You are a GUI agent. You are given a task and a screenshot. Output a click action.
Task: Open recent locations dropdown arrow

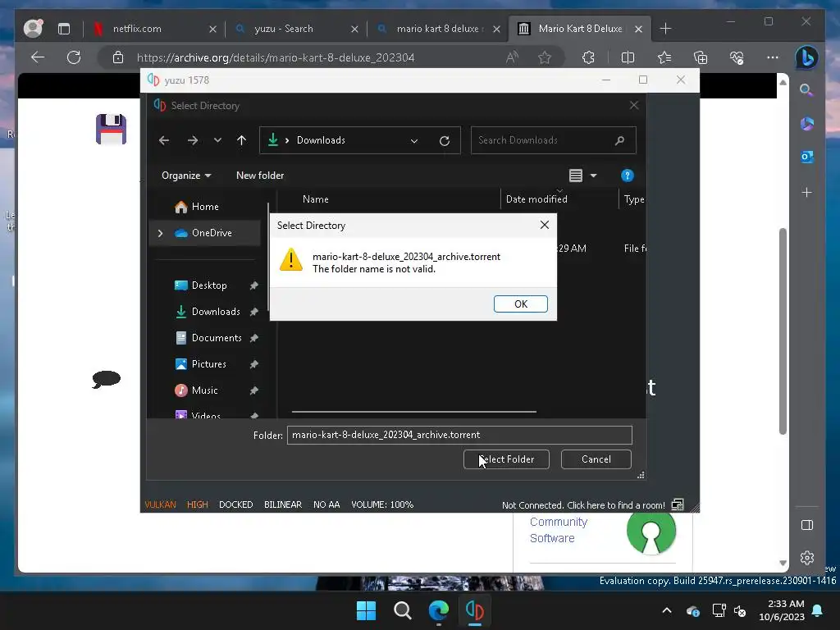[217, 140]
